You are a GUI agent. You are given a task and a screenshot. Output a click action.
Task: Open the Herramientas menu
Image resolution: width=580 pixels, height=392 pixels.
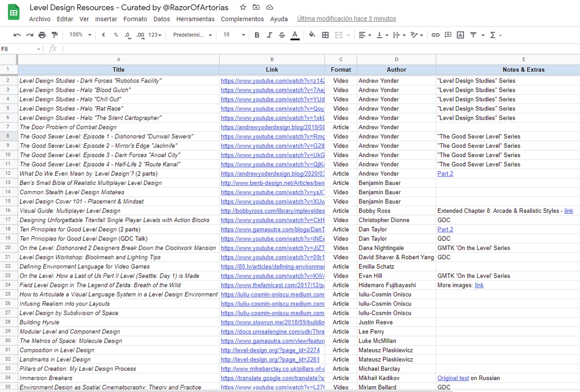tap(195, 19)
